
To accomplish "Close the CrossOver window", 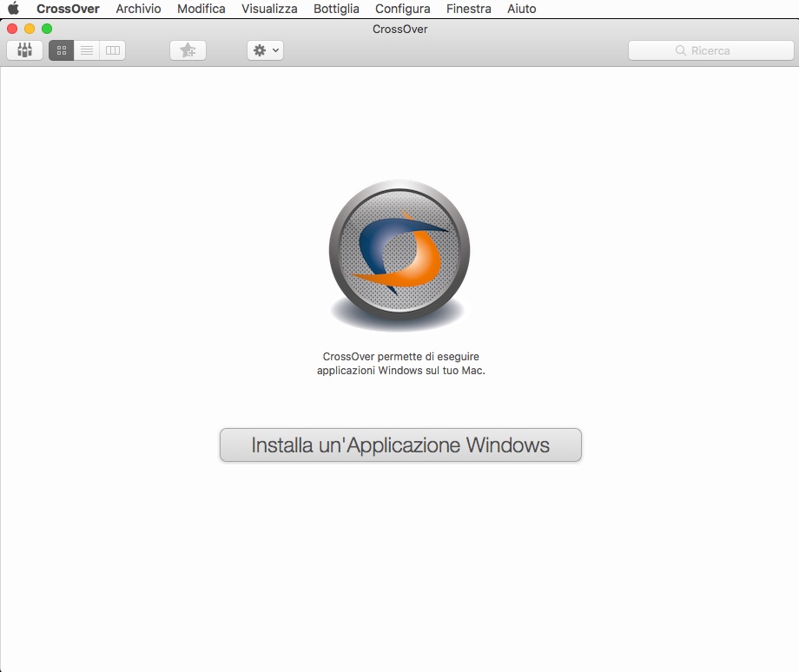I will click(x=12, y=29).
